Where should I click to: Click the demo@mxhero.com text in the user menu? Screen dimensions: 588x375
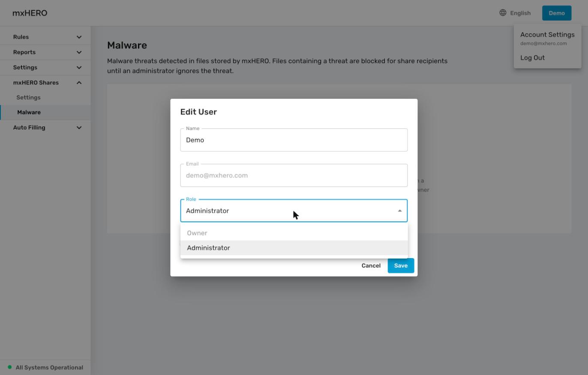coord(543,43)
